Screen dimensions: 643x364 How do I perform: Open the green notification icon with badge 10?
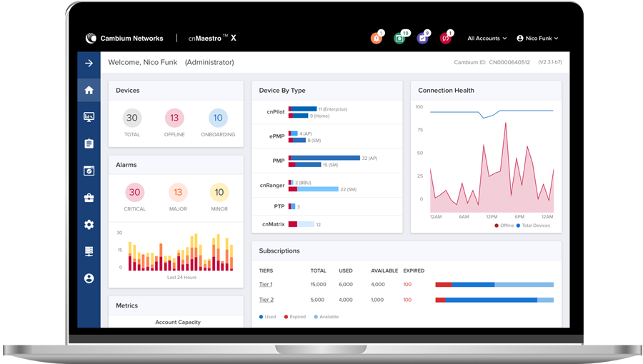click(400, 38)
